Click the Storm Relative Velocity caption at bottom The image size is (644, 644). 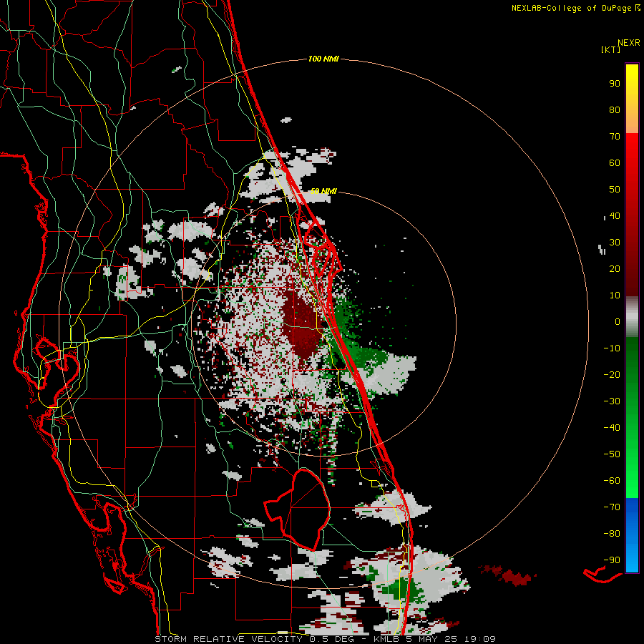(x=325, y=639)
